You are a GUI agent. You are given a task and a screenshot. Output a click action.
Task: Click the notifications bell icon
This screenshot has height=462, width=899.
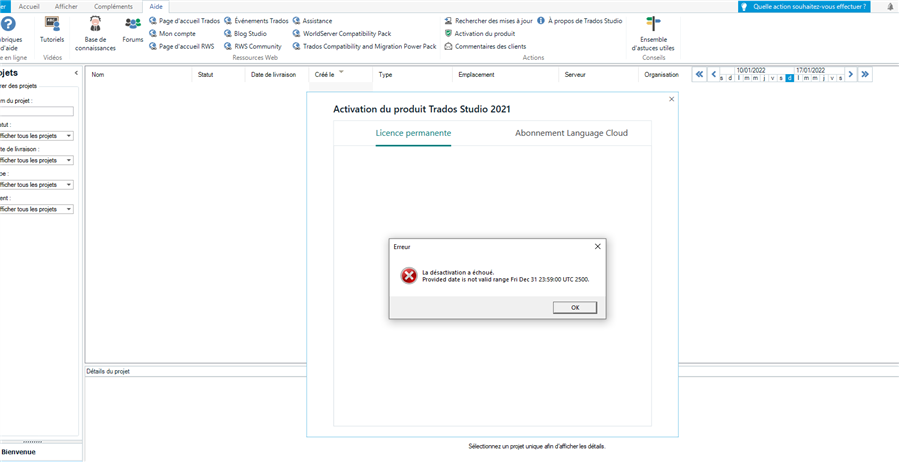pyautogui.click(x=890, y=7)
